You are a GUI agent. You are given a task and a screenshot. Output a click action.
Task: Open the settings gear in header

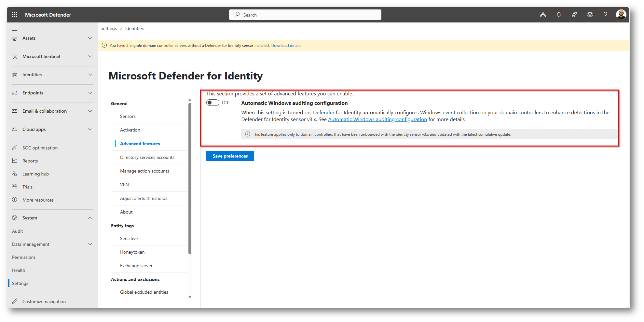[590, 15]
